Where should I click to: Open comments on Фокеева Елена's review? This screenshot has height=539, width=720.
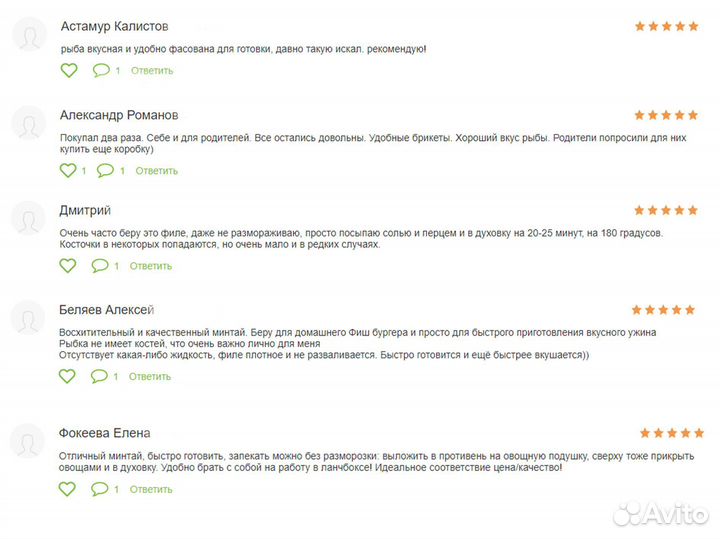tap(100, 490)
